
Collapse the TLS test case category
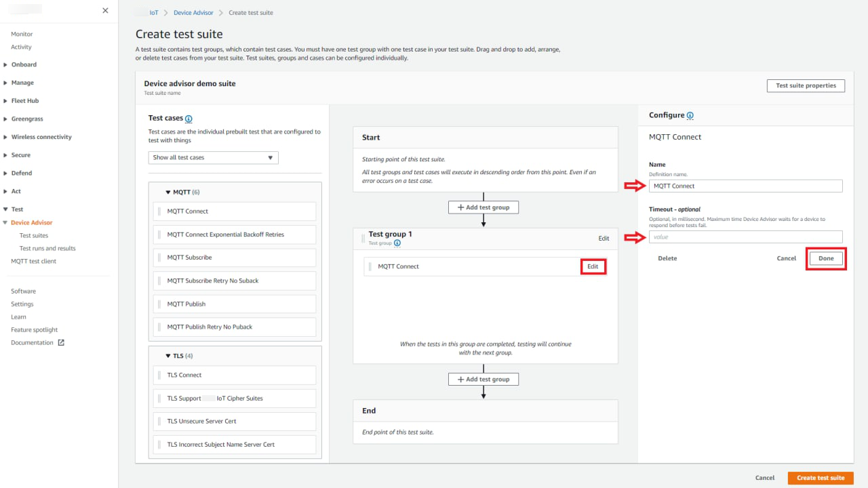click(168, 356)
